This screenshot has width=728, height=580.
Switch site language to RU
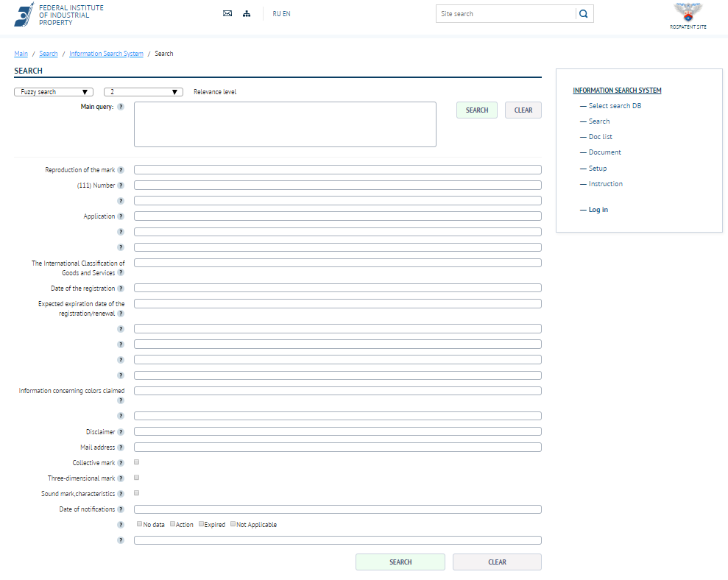pos(277,14)
